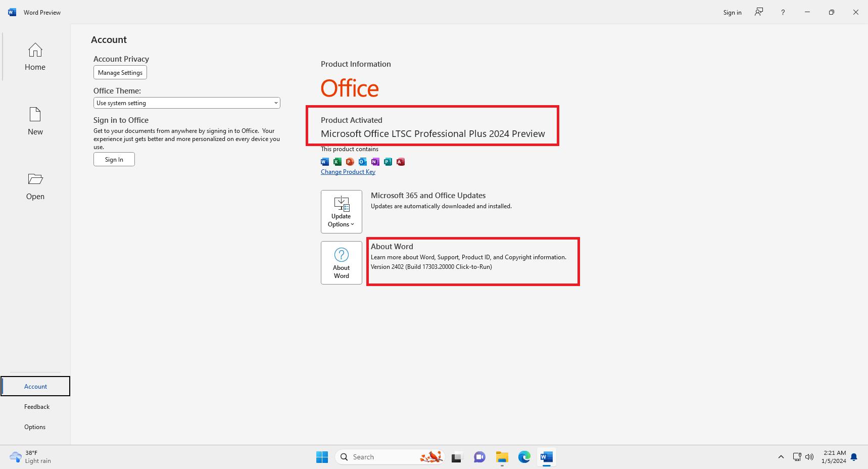This screenshot has height=469, width=868.
Task: Click the Account Privacy heading
Action: coord(121,59)
